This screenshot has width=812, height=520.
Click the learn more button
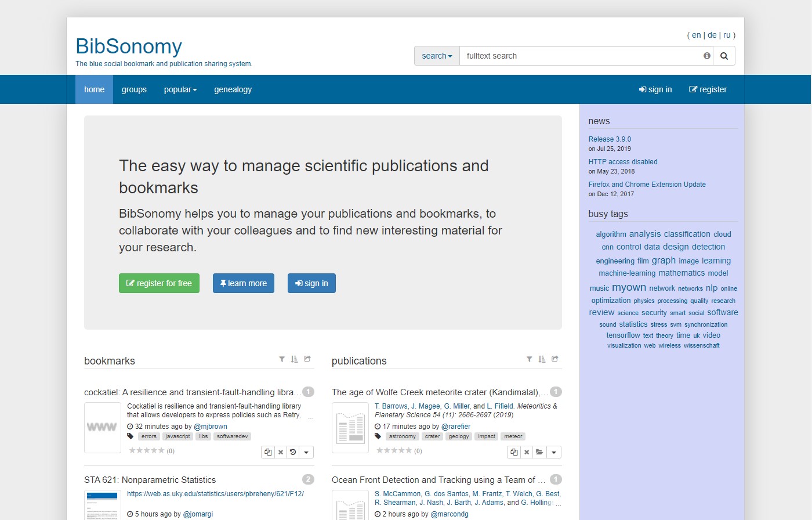point(244,283)
